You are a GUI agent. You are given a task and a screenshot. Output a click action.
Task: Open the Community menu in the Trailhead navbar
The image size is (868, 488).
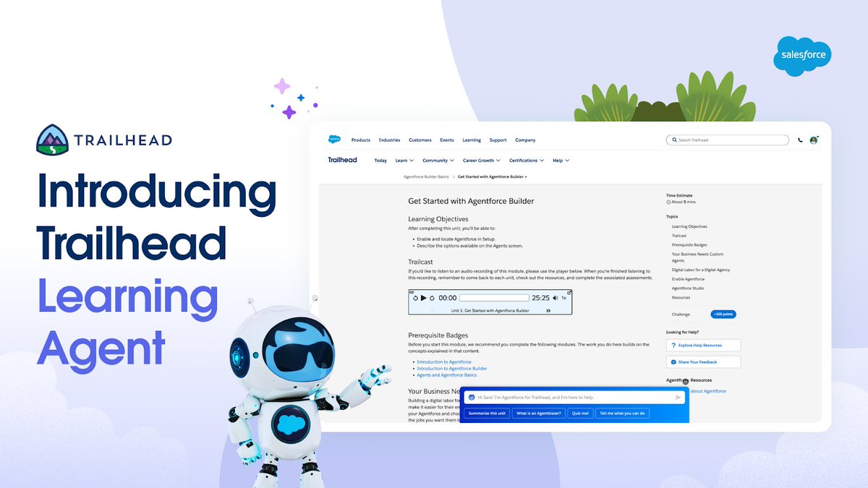click(437, 160)
